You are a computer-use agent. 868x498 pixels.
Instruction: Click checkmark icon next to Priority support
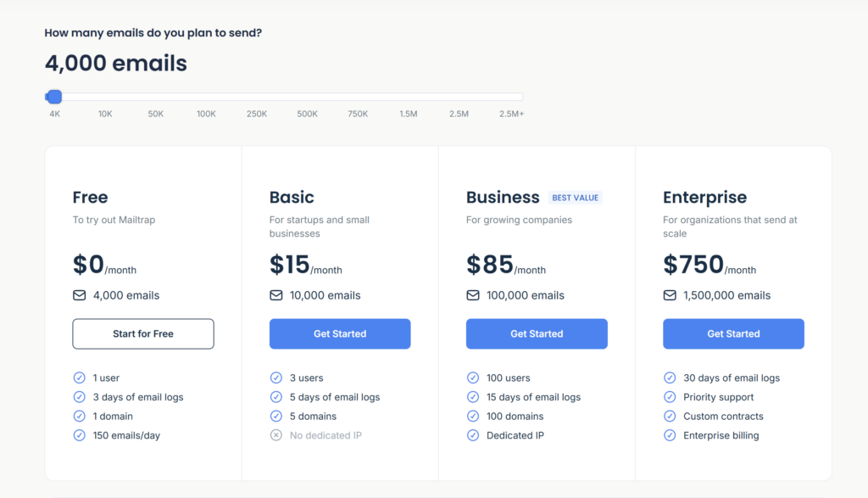(x=670, y=397)
